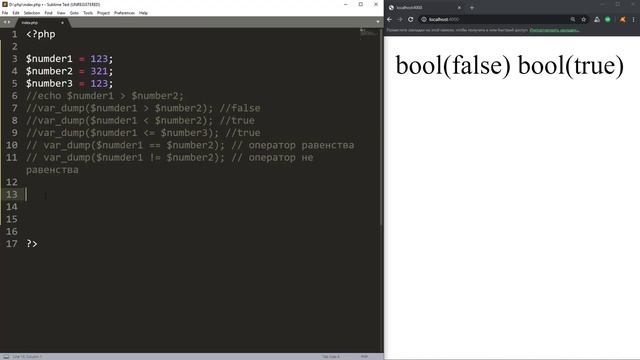
Task: Click the <?php opening tag on line 1
Action: (40, 34)
